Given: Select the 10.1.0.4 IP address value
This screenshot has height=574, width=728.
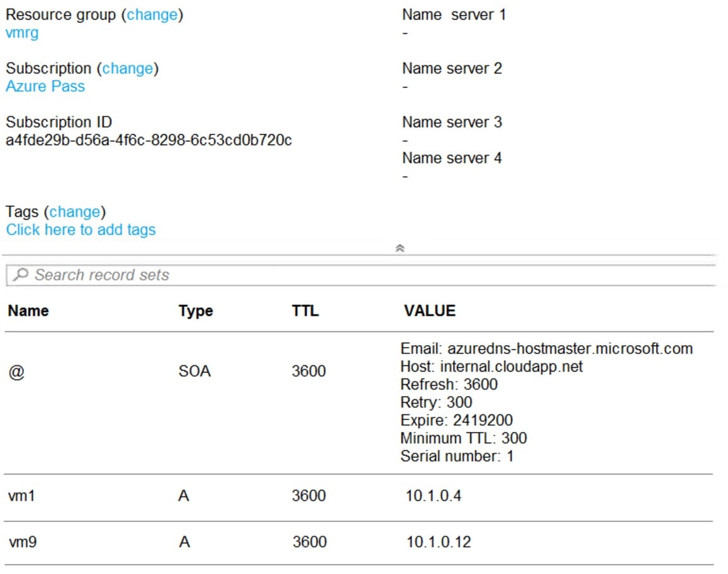Looking at the screenshot, I should (434, 495).
